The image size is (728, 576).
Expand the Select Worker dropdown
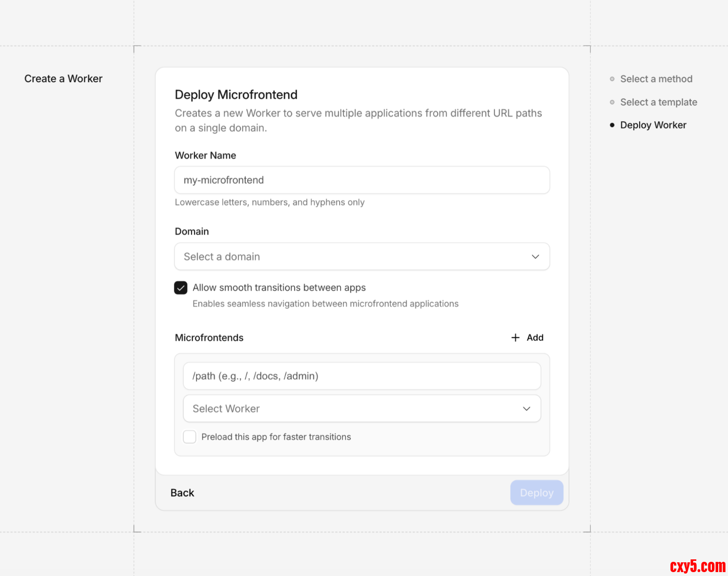pyautogui.click(x=362, y=409)
